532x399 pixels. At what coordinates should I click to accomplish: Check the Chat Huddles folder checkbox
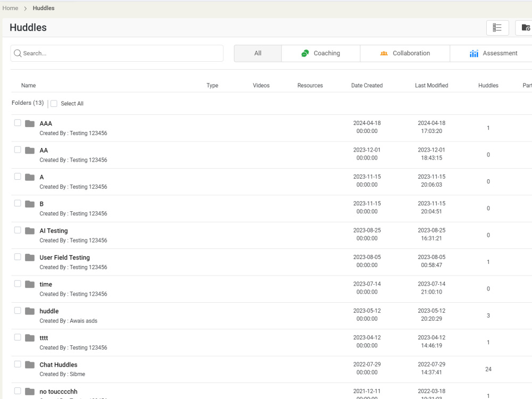pyautogui.click(x=18, y=364)
